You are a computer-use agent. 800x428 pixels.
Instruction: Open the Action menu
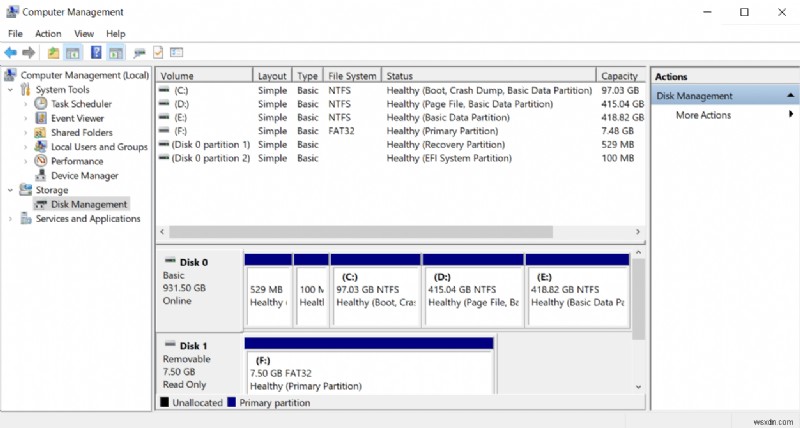click(48, 34)
